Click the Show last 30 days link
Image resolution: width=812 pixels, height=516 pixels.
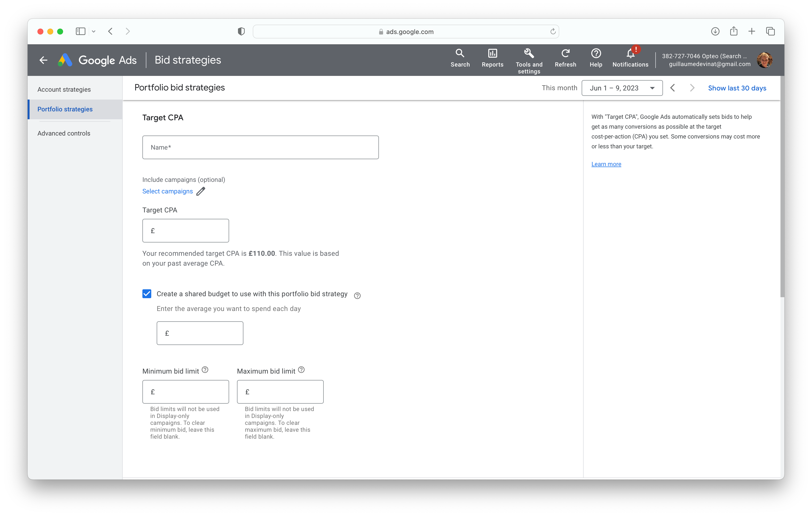pyautogui.click(x=737, y=88)
